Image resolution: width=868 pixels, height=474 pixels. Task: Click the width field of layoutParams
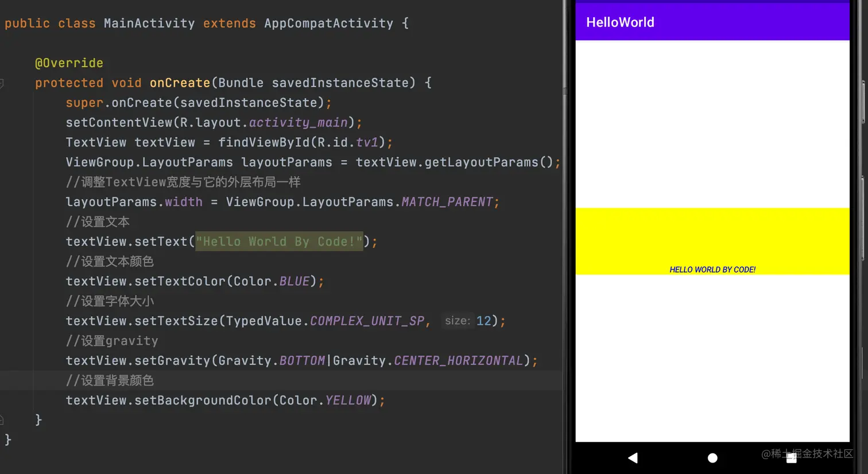pos(184,202)
